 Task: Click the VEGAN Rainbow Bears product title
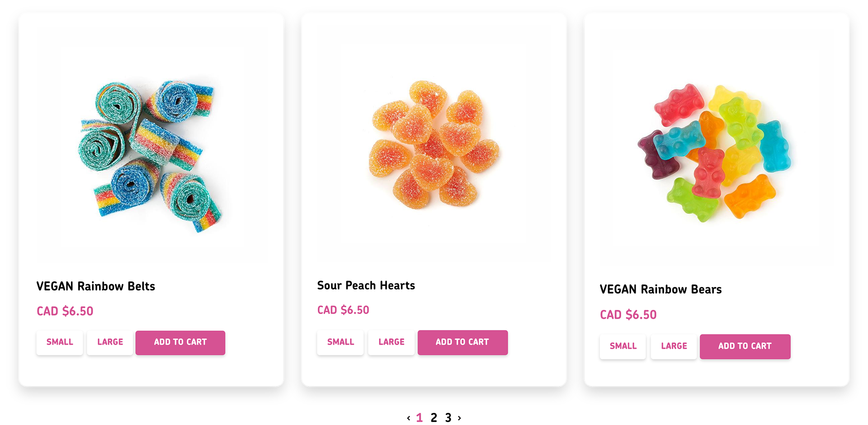click(x=660, y=290)
